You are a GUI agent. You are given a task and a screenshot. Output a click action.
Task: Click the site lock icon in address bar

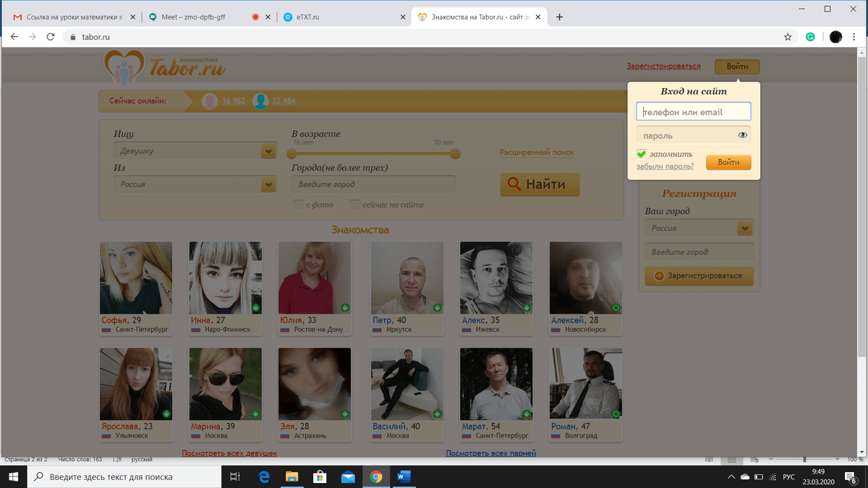click(72, 37)
